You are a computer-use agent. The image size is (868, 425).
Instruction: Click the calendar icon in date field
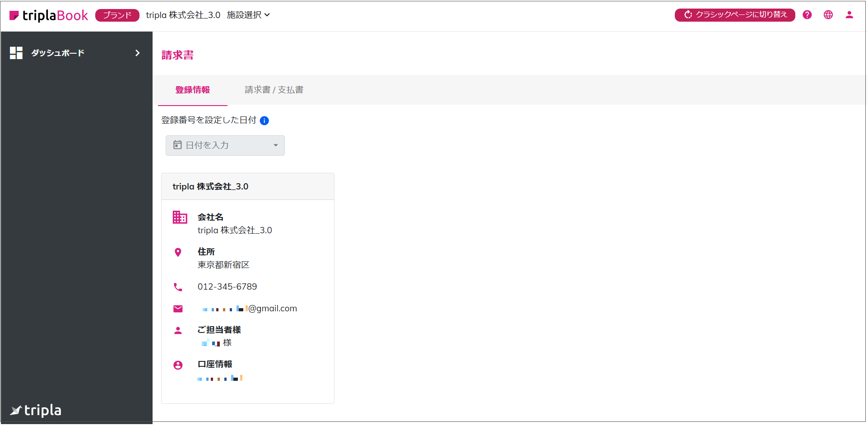[177, 145]
